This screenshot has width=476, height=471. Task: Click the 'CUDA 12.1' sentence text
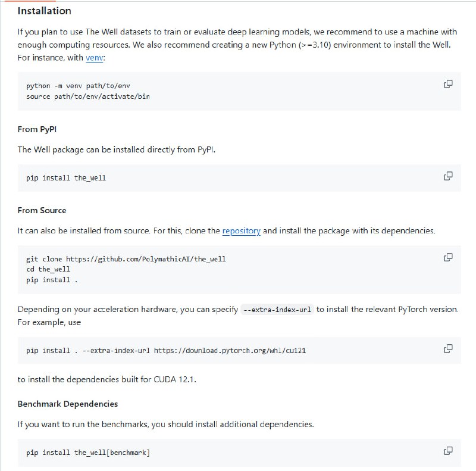click(107, 379)
